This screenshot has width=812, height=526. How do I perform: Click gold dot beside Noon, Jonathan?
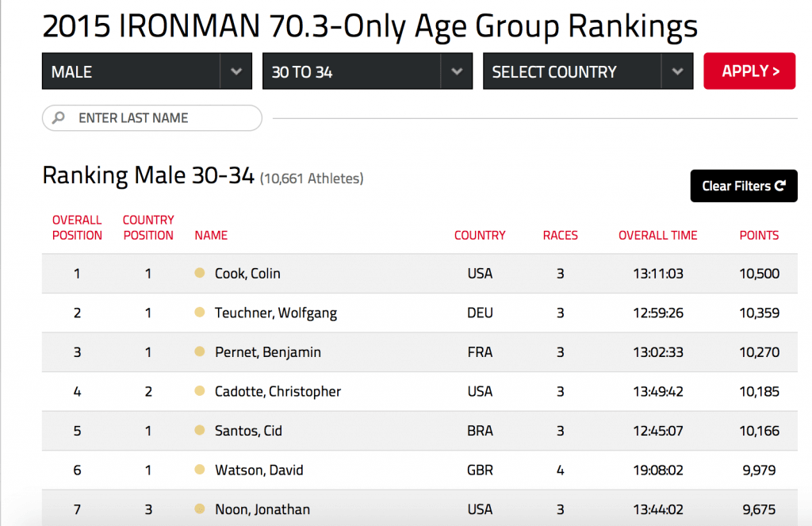[200, 509]
